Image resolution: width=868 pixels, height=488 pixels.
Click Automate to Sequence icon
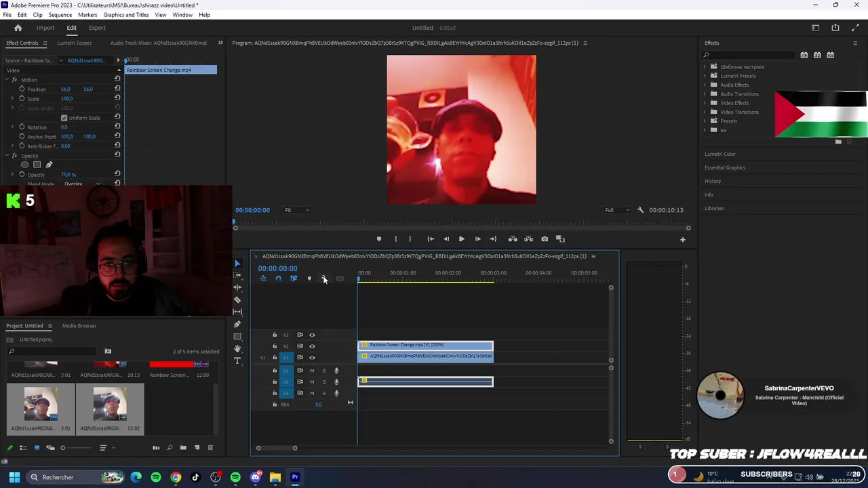[x=156, y=447]
